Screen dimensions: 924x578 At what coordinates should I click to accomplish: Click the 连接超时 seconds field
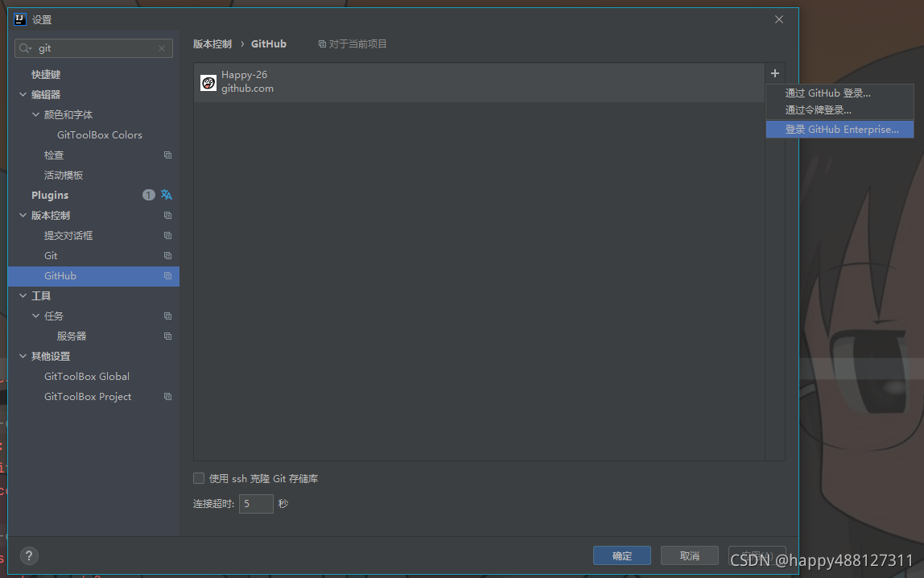256,504
